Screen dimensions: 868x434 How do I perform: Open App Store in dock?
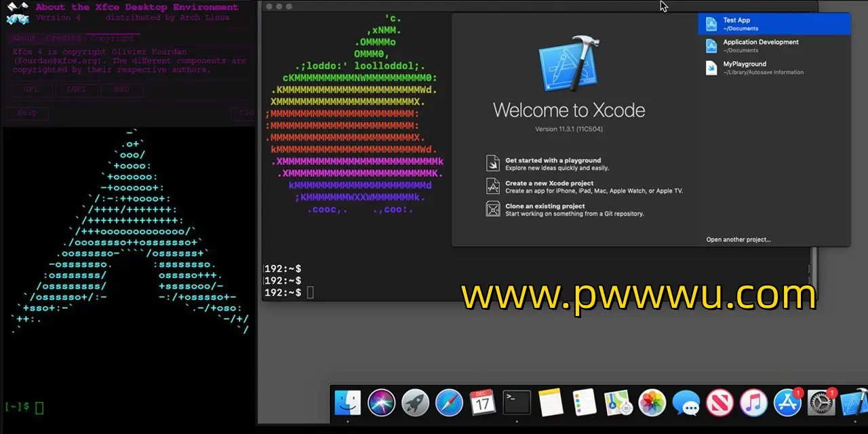tap(787, 403)
